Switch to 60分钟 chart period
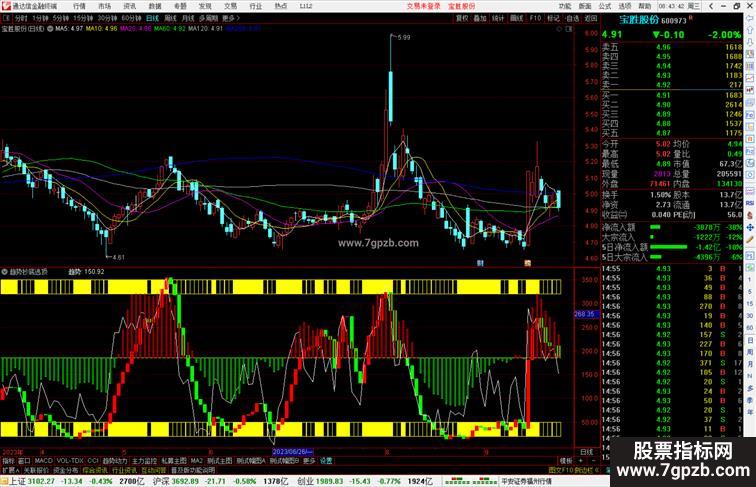This screenshot has height=487, width=756. (131, 18)
